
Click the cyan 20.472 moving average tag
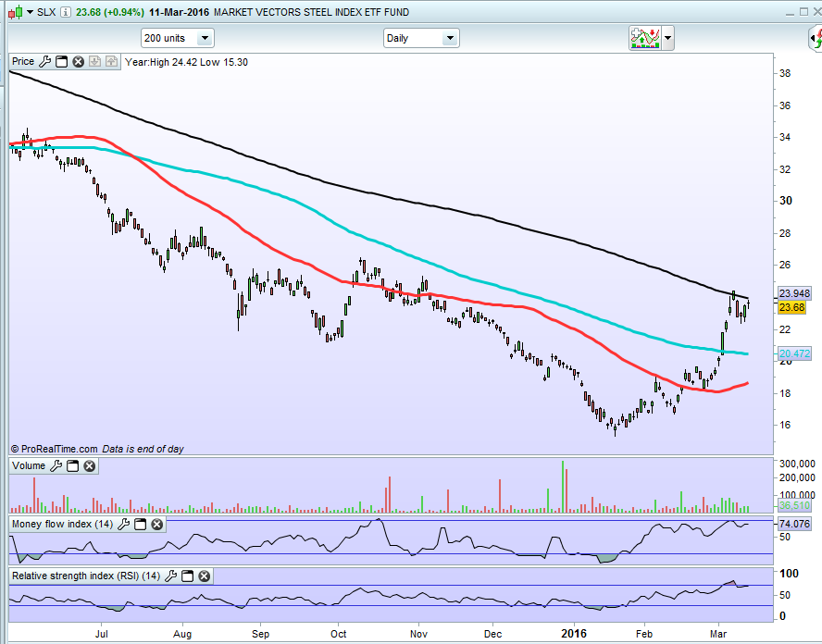coord(794,353)
